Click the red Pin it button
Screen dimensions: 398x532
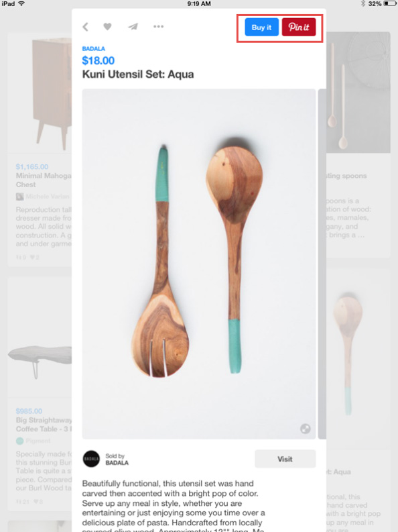tap(299, 27)
